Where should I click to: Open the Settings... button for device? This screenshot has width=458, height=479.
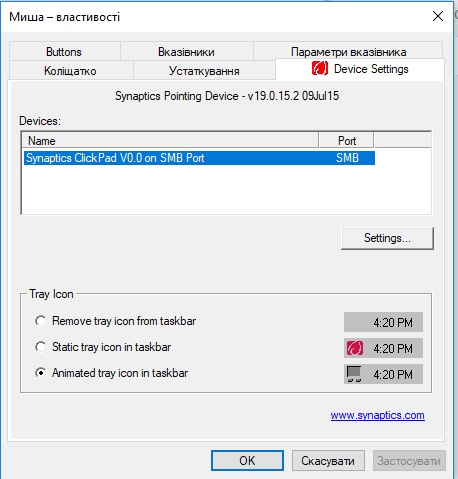point(387,238)
